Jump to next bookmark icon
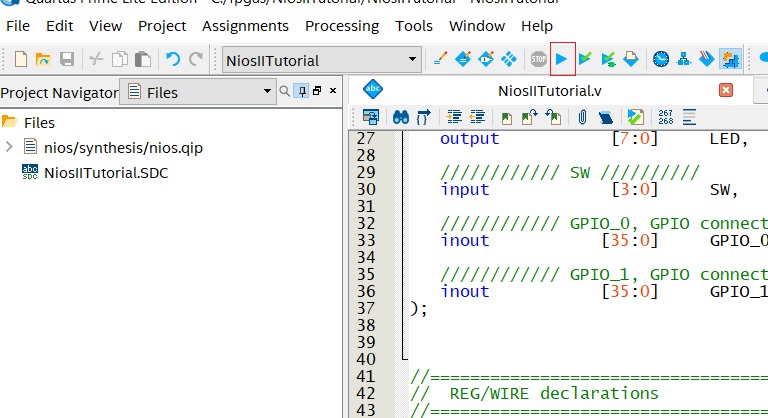This screenshot has height=418, width=768. [529, 117]
